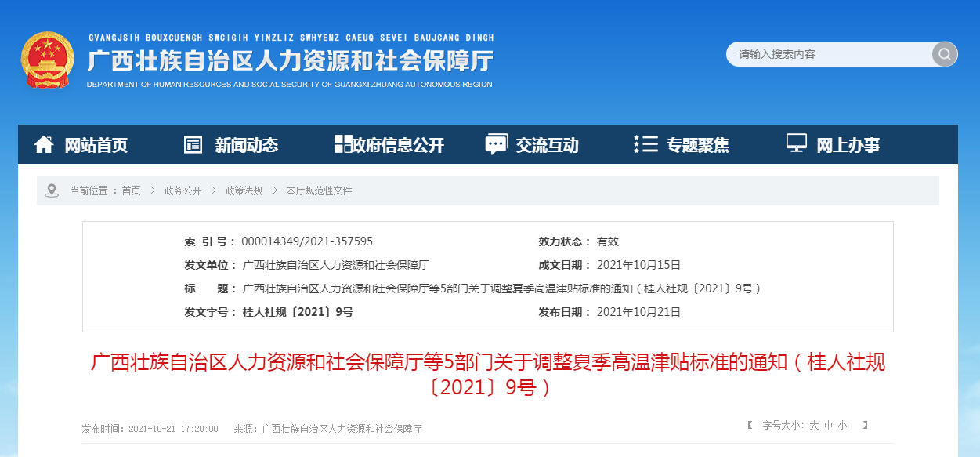The height and width of the screenshot is (457, 980).
Task: Go to the 政务公开 breadcrumb link
Action: 183,190
